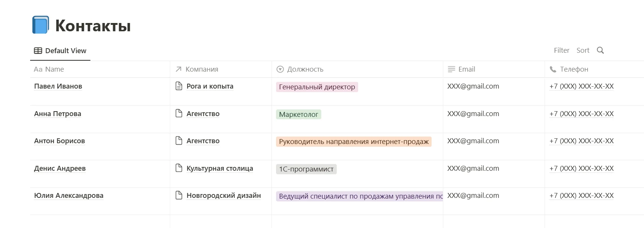Click the page icon beside Рога и копыта
Viewport: 644px width, 228px height.
tap(179, 86)
